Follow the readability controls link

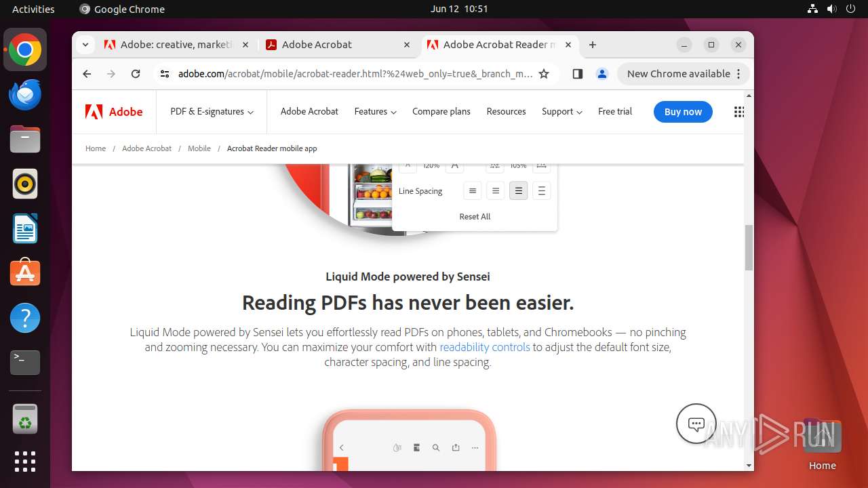click(x=485, y=347)
